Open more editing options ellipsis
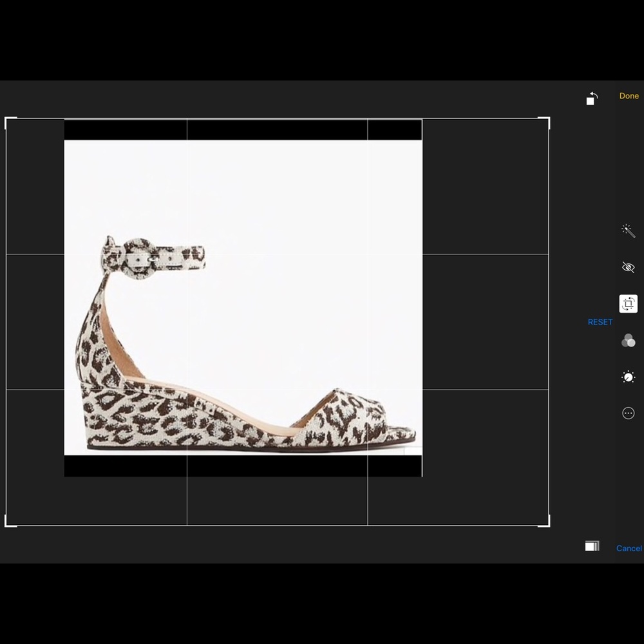644x644 pixels. coord(628,413)
